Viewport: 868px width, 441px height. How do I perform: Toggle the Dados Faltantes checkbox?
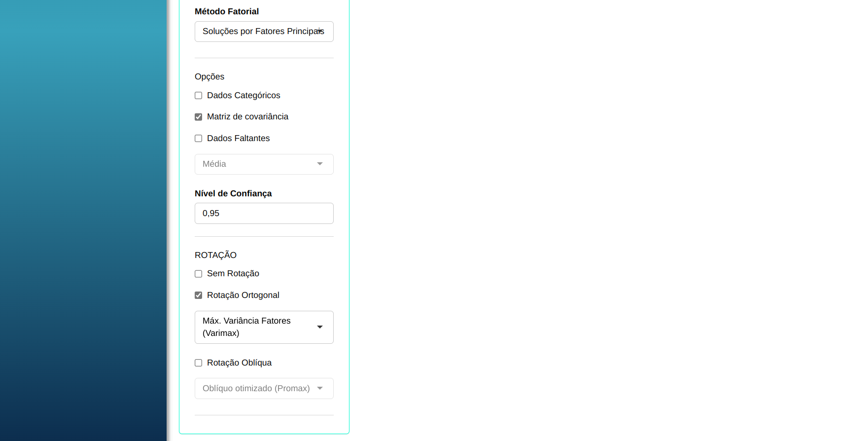(199, 139)
